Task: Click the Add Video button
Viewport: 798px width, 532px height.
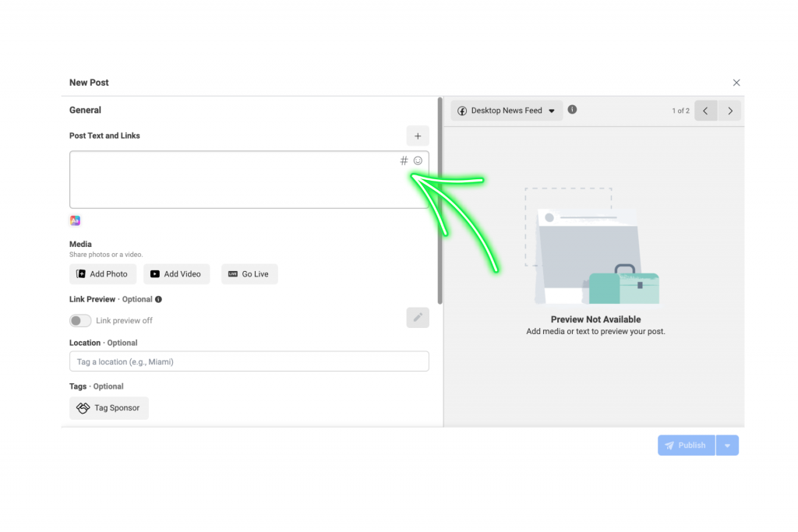Action: coord(177,274)
